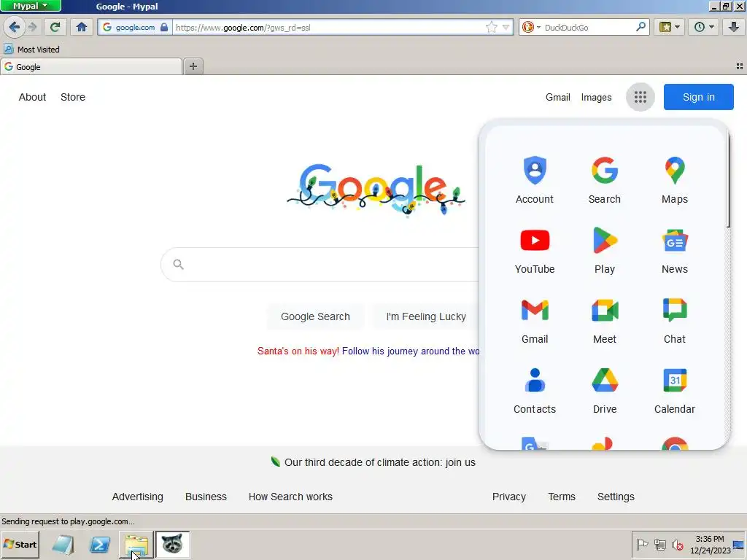Bookmark this page with the star icon

click(491, 27)
